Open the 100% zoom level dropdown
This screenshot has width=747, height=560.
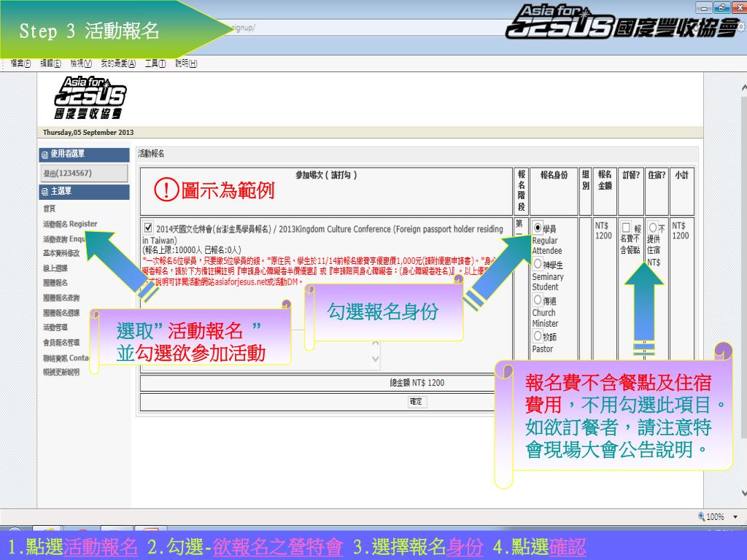pyautogui.click(x=735, y=517)
